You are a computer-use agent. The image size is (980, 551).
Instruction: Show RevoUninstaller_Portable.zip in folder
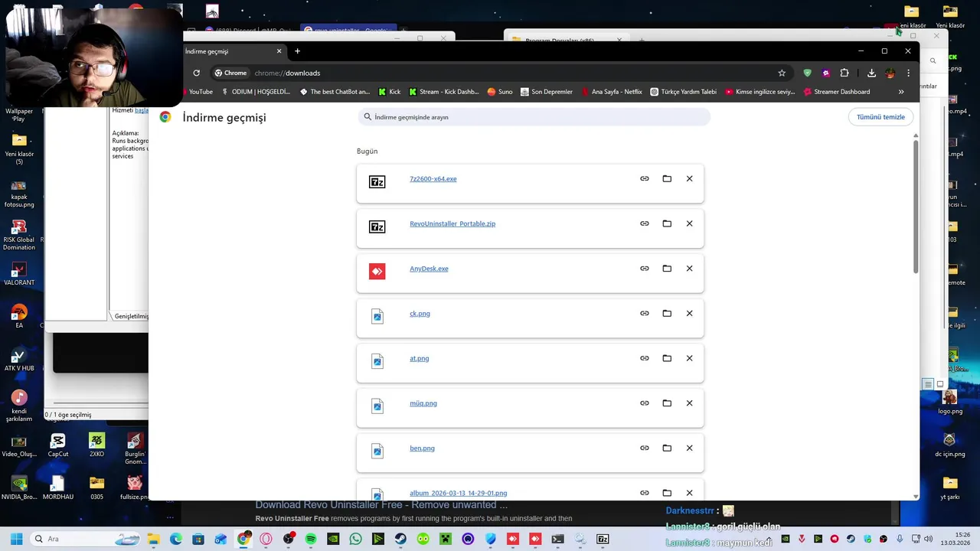point(667,223)
